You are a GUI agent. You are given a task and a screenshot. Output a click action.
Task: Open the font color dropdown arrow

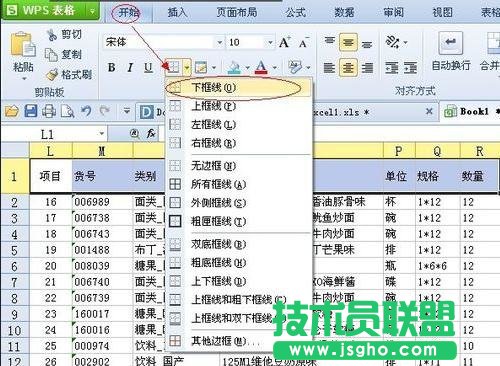tap(275, 68)
